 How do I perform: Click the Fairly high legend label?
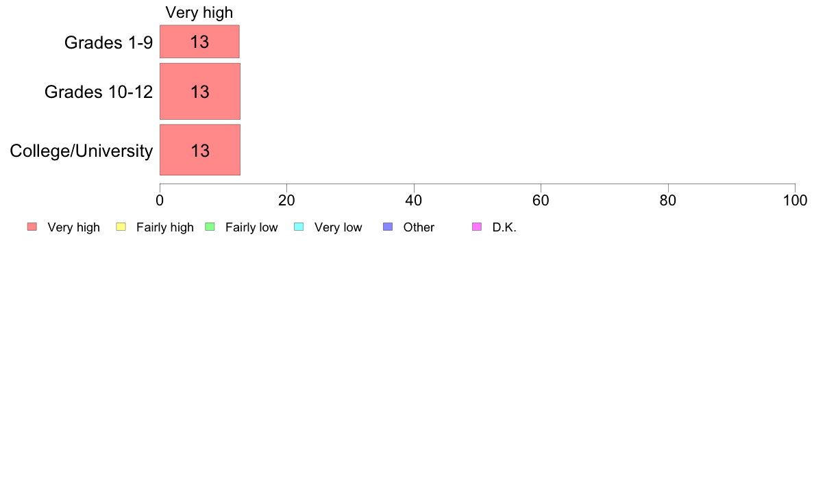(x=165, y=227)
